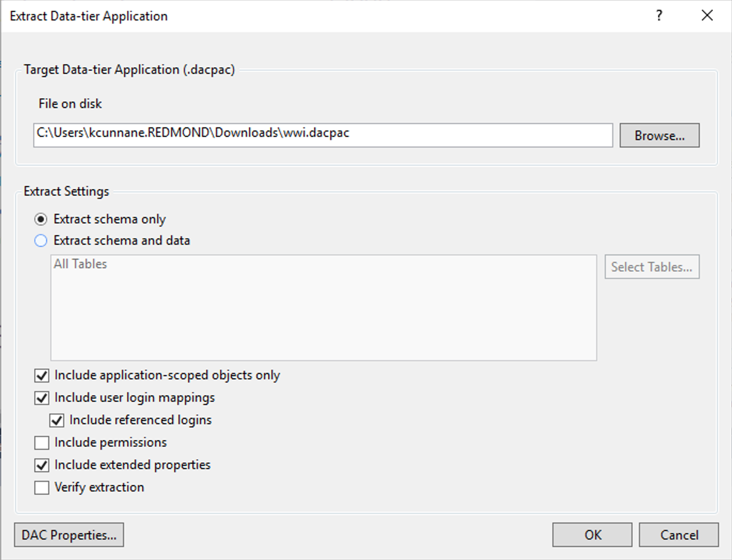Click inside the empty tables list area
Screen dimensions: 732x560
tap(323, 315)
